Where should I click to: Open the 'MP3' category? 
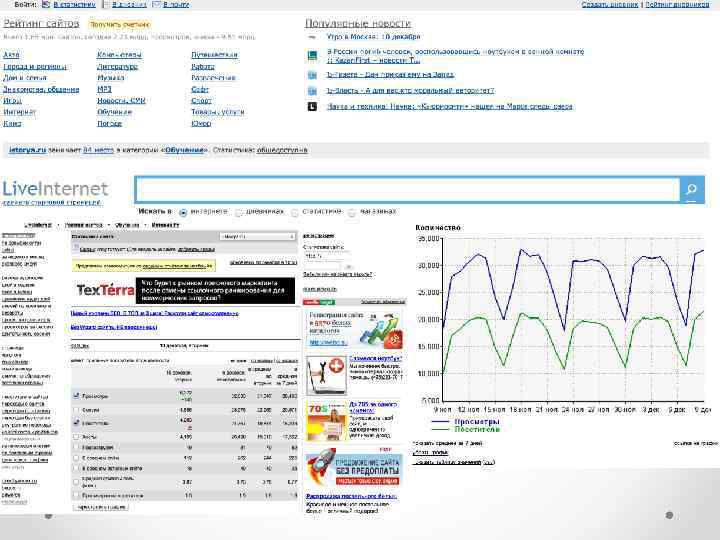[104, 89]
